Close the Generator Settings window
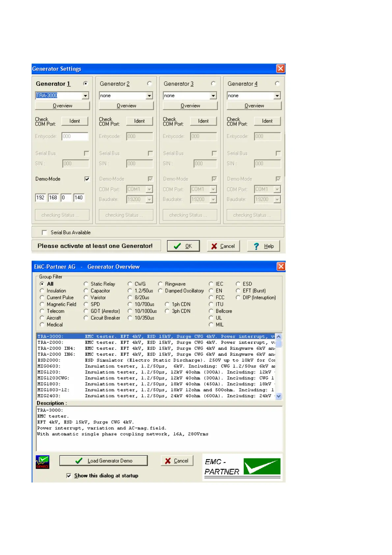 [280, 69]
